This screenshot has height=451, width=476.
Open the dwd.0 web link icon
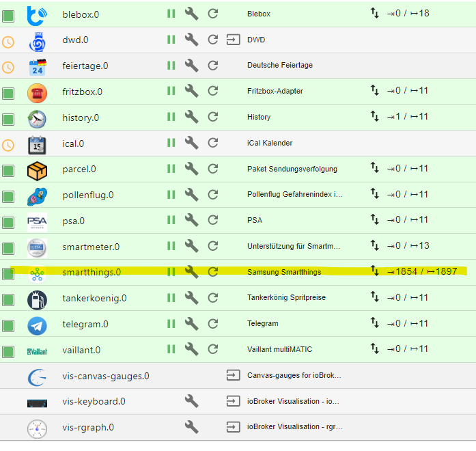[234, 40]
